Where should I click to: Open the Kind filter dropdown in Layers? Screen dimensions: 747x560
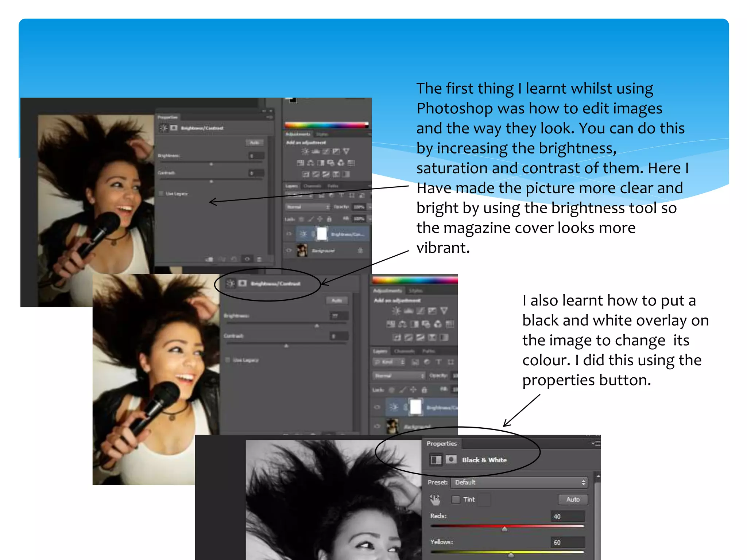point(389,362)
